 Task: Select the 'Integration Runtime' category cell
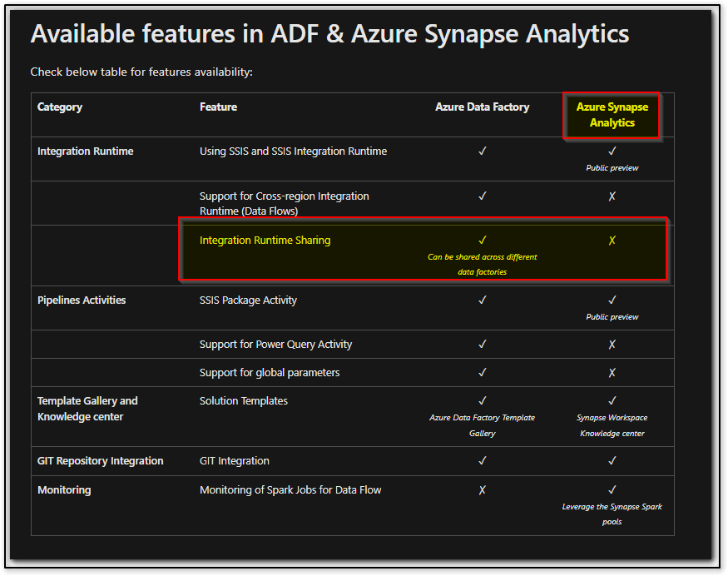click(86, 151)
